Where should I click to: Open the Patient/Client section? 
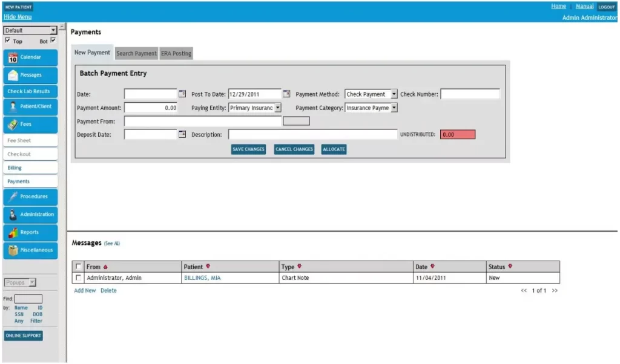point(30,106)
